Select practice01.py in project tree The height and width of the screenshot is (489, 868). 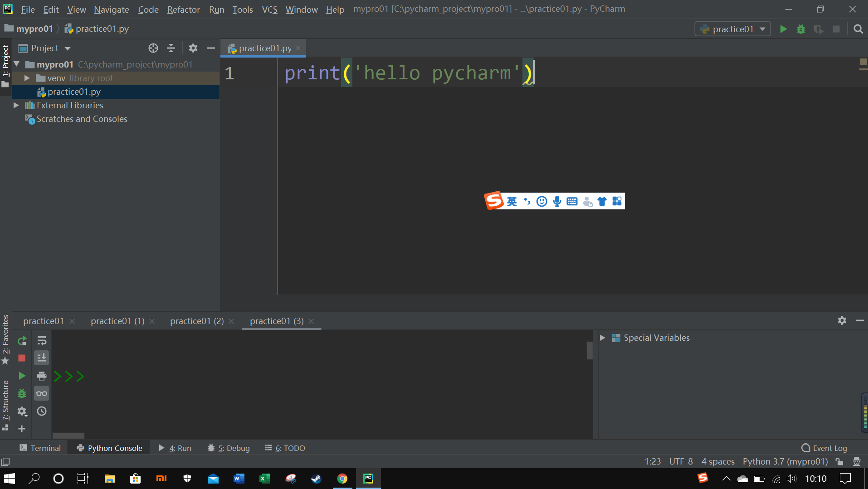pos(74,92)
